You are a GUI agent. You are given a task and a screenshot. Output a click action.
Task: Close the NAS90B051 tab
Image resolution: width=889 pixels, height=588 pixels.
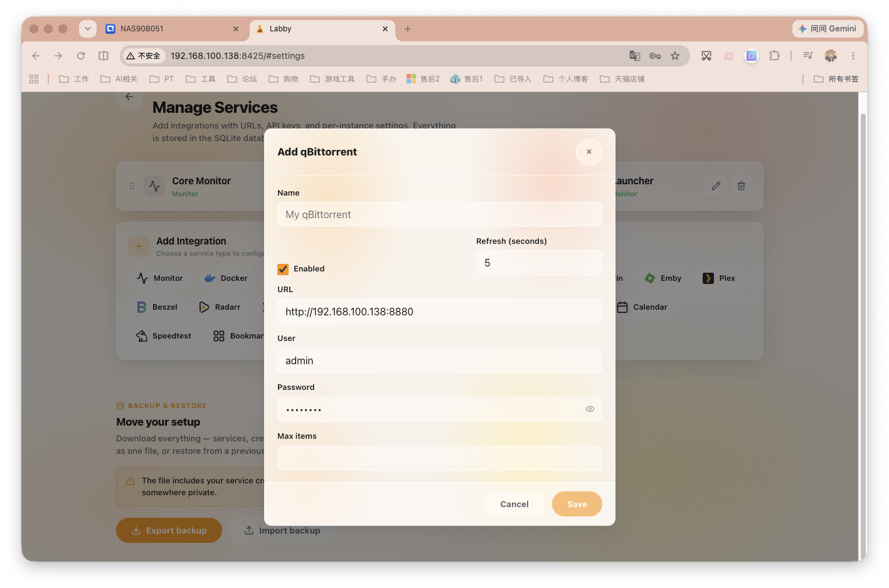click(x=236, y=29)
